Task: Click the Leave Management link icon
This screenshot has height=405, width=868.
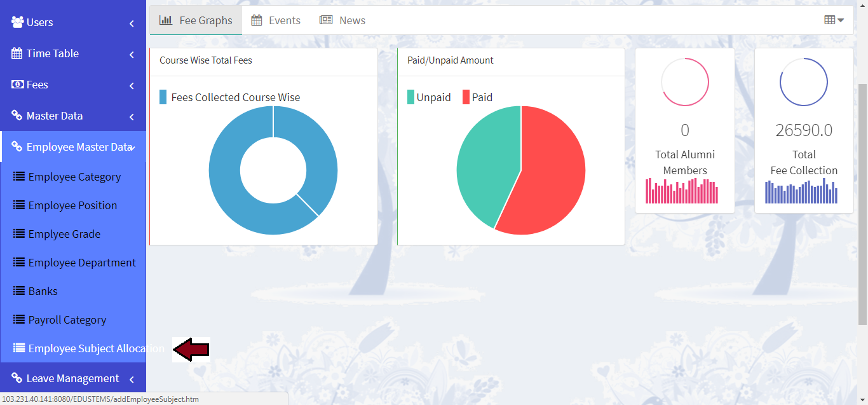Action: 17,378
